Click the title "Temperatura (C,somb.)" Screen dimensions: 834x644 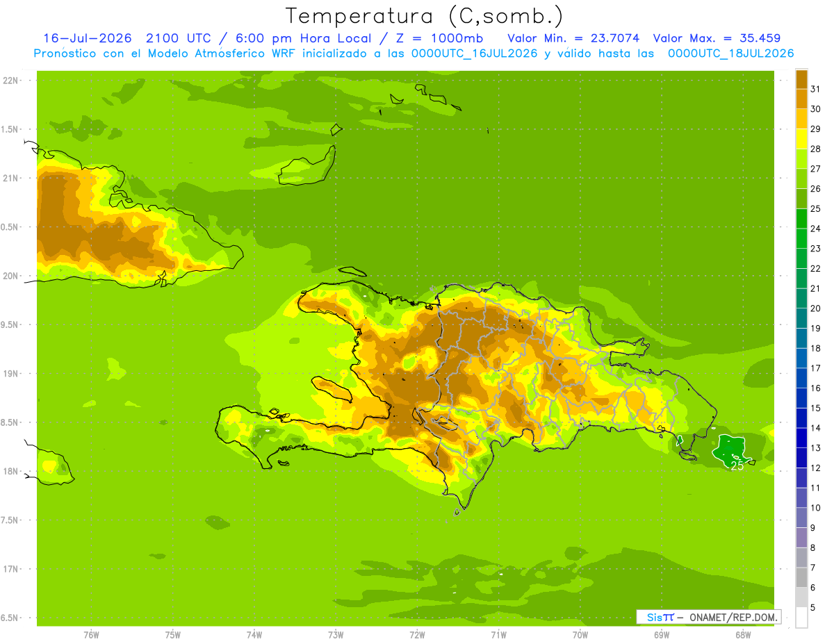(424, 17)
